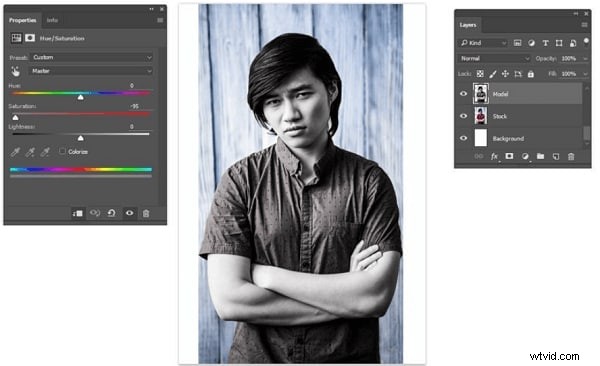Open the Kind filter dropdown in Layers
The image size is (600, 366).
(x=483, y=43)
